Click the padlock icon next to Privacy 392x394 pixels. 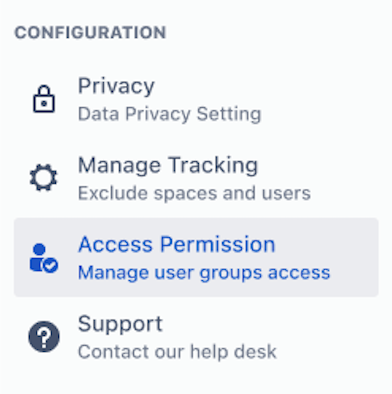point(44,99)
